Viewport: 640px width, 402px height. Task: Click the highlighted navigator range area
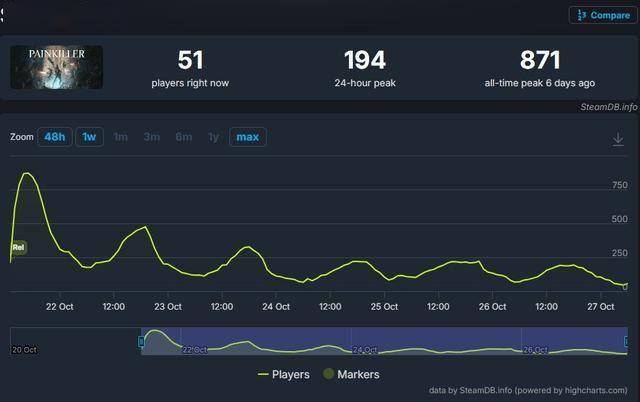tap(384, 341)
